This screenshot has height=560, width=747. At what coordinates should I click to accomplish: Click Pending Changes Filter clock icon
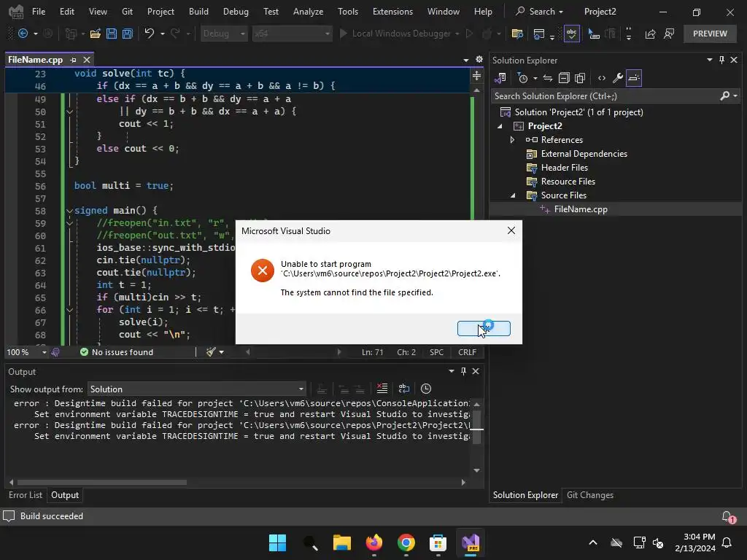click(522, 78)
